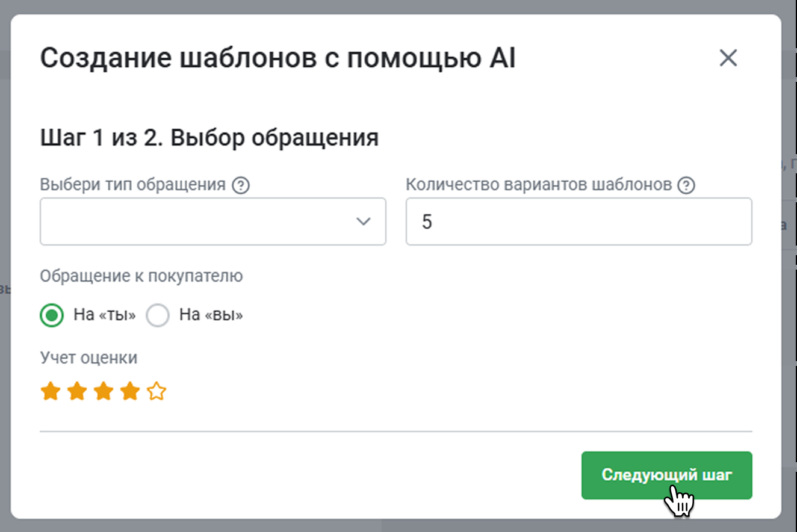
Task: Click the "Количество вариантов шаблонов" label
Action: click(x=539, y=185)
